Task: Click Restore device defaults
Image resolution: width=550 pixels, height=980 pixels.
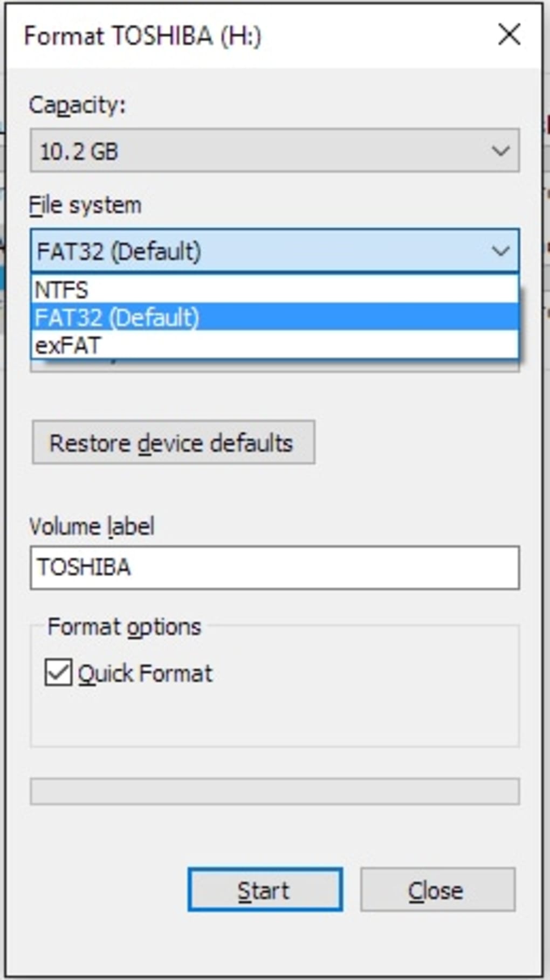Action: (173, 443)
